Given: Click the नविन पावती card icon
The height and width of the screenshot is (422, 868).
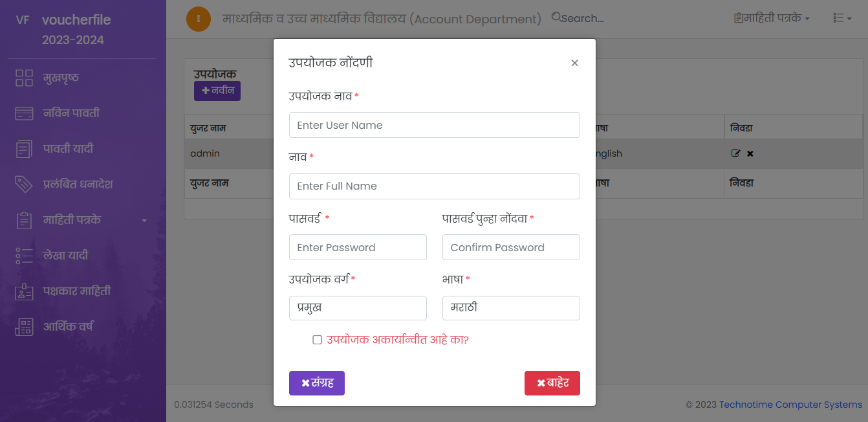Looking at the screenshot, I should coord(24,114).
